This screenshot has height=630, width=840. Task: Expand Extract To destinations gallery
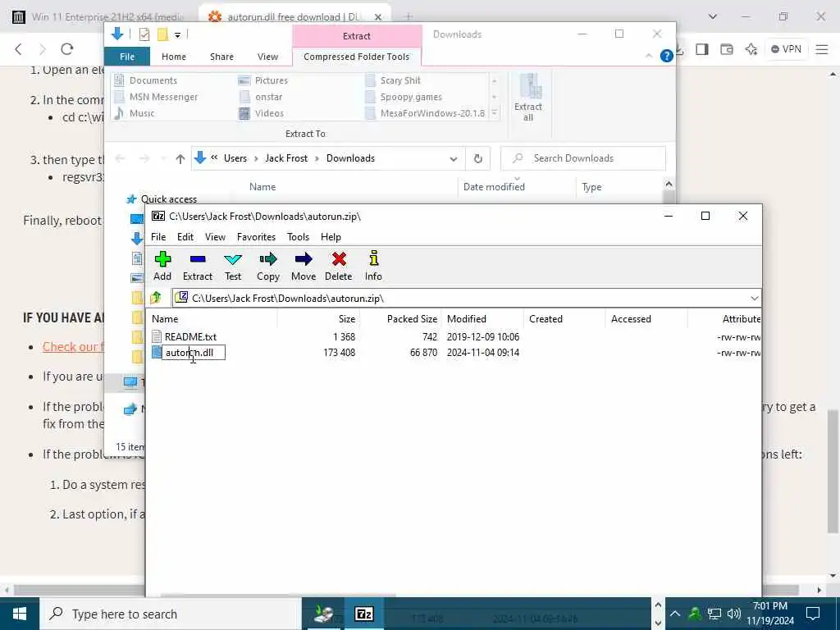pyautogui.click(x=495, y=113)
